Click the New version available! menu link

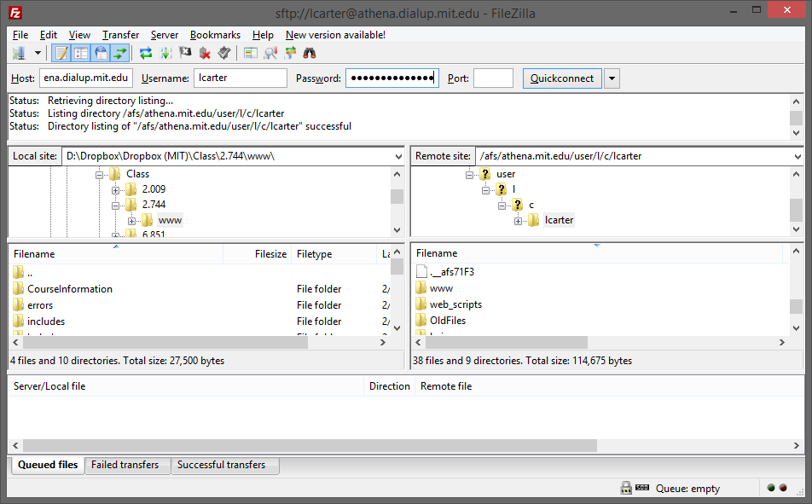click(335, 35)
